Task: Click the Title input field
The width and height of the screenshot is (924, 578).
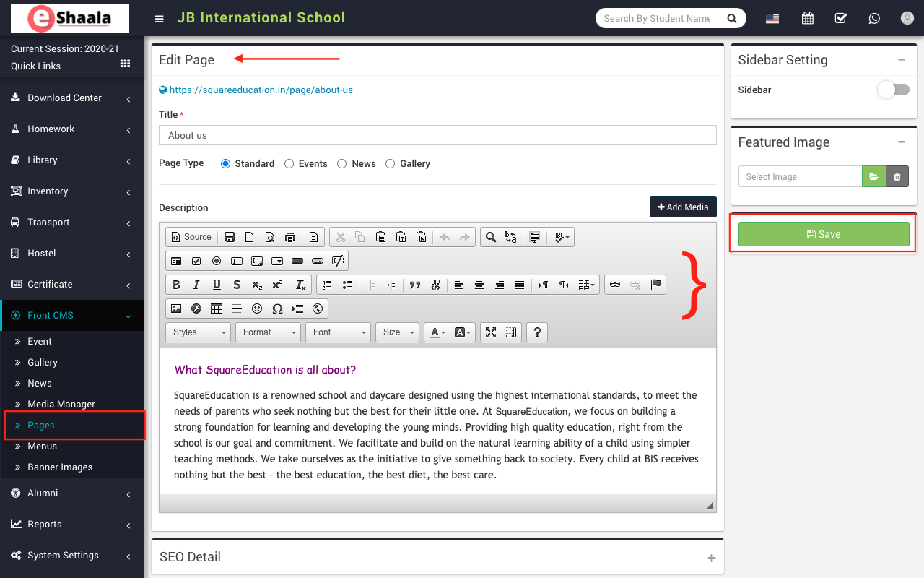Action: (x=437, y=135)
